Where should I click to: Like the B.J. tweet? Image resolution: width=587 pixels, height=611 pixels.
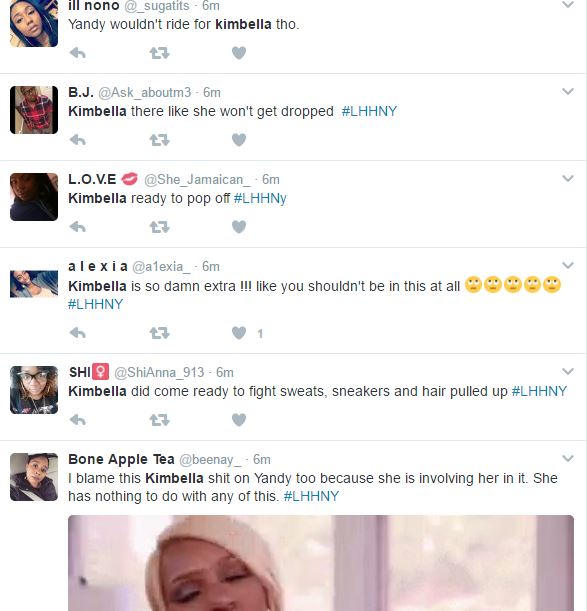(x=239, y=140)
